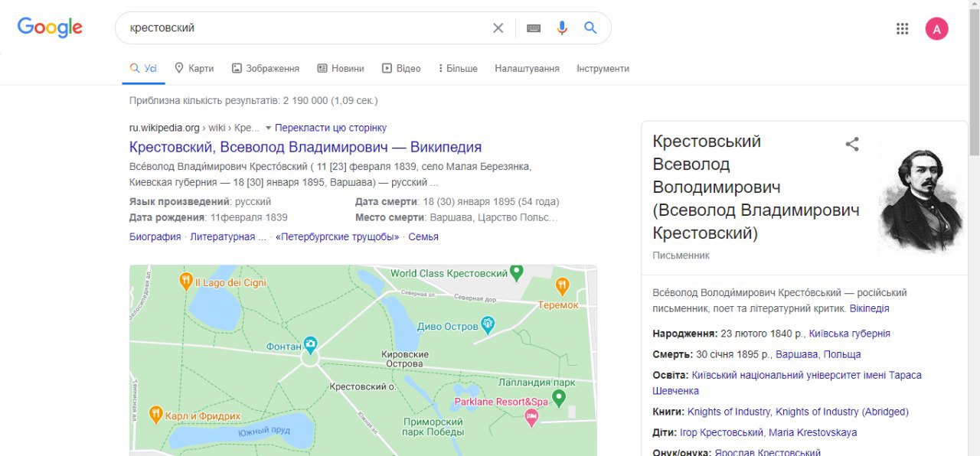Share the Крестовський knowledge panel

(x=852, y=144)
